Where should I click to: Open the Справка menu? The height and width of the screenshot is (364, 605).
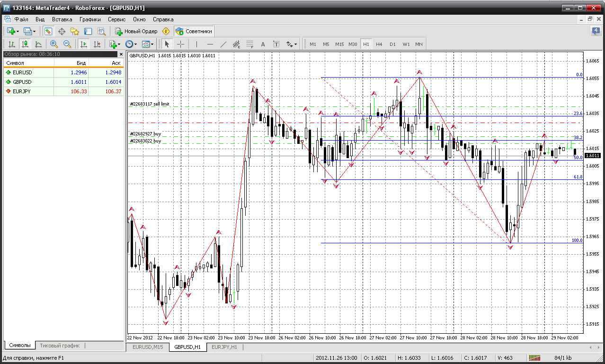coord(163,19)
